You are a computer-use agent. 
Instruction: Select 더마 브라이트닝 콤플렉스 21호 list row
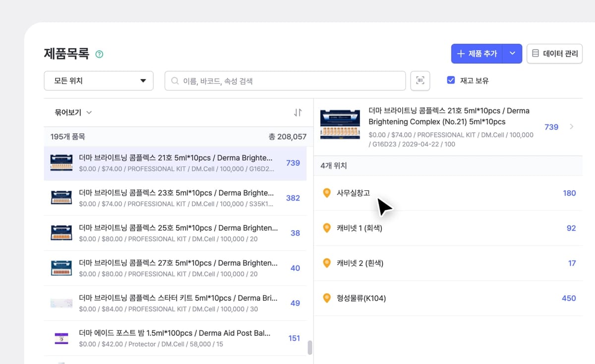click(176, 163)
